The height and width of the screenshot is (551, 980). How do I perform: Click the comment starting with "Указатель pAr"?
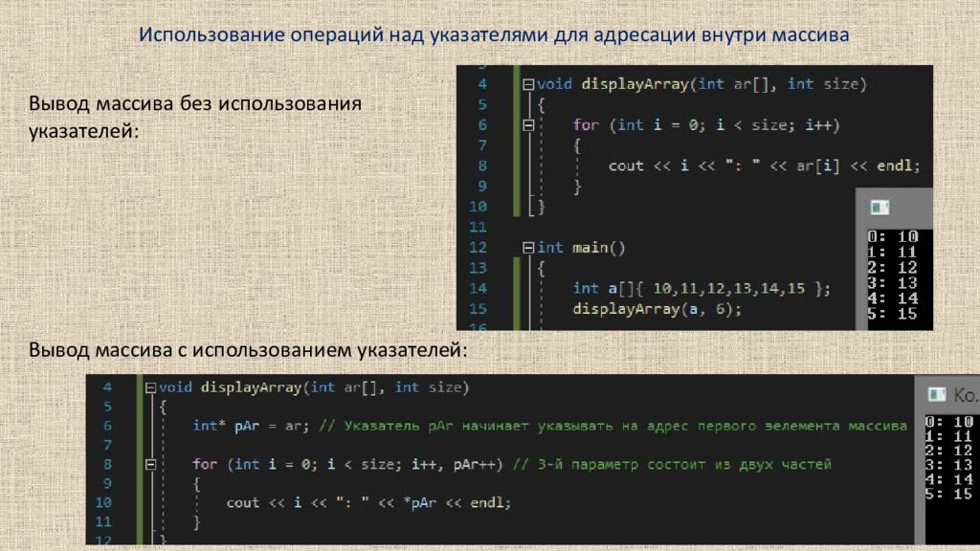[x=612, y=426]
